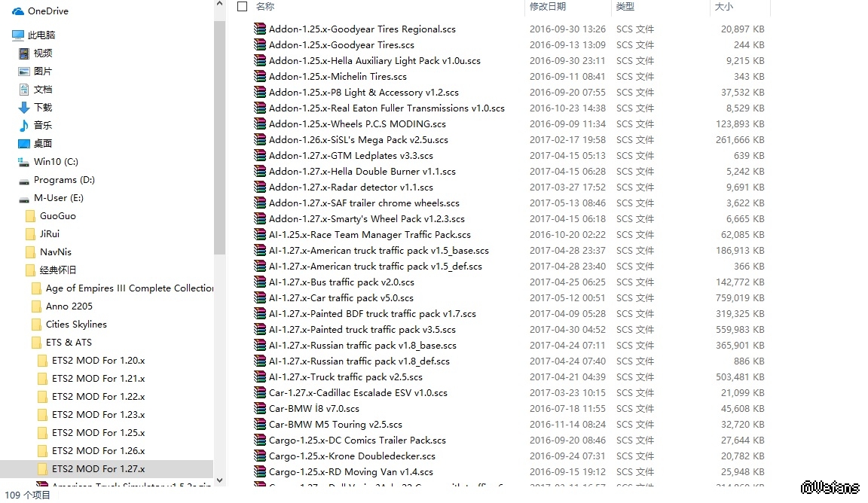868x503 pixels.
Task: Open Age of Empires III Complete Collection folder
Action: [x=130, y=288]
